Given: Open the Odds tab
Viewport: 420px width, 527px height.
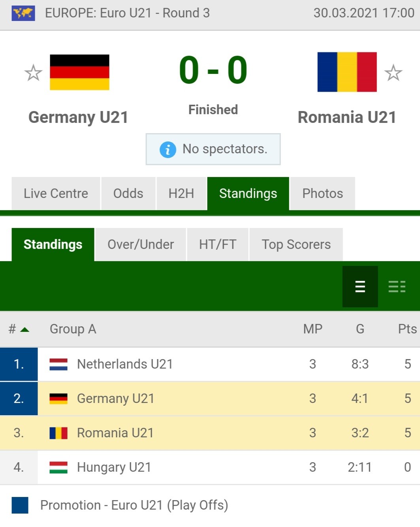Looking at the screenshot, I should tap(128, 194).
